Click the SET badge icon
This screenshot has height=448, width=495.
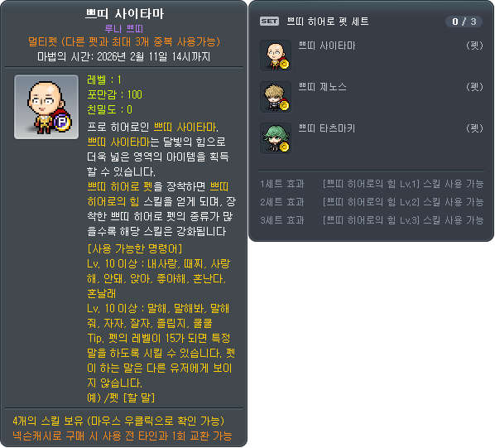click(269, 22)
